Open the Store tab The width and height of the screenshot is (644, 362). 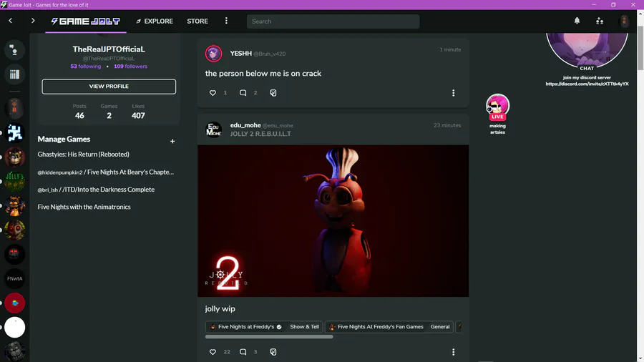click(x=197, y=21)
